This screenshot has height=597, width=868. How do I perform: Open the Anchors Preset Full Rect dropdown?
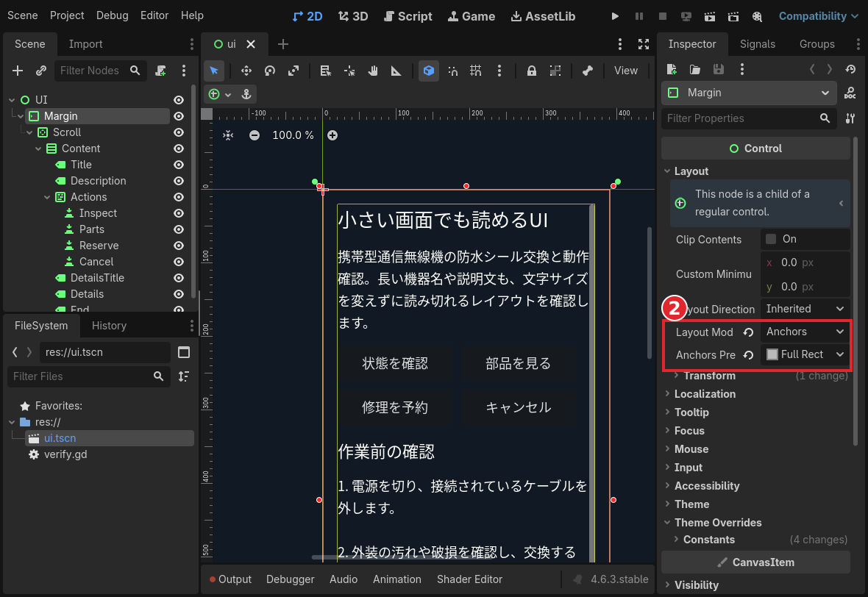click(805, 354)
